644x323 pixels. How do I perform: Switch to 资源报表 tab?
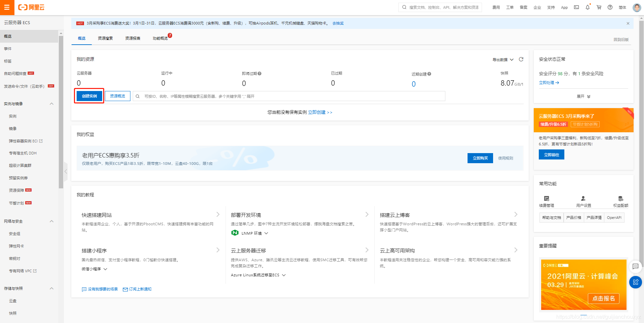(133, 38)
